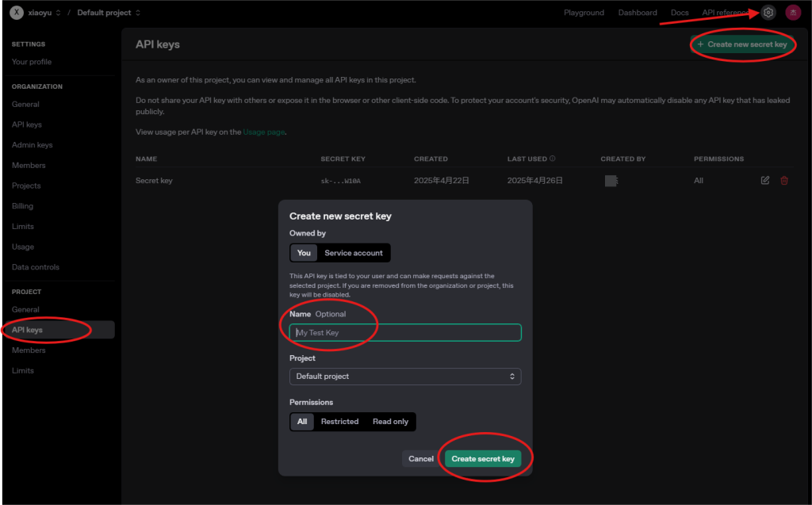Go to Billing in the sidebar

point(22,206)
